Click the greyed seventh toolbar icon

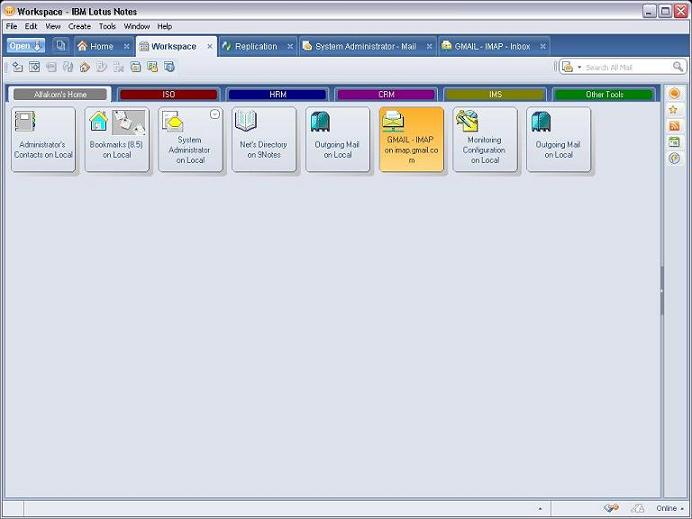coord(118,67)
